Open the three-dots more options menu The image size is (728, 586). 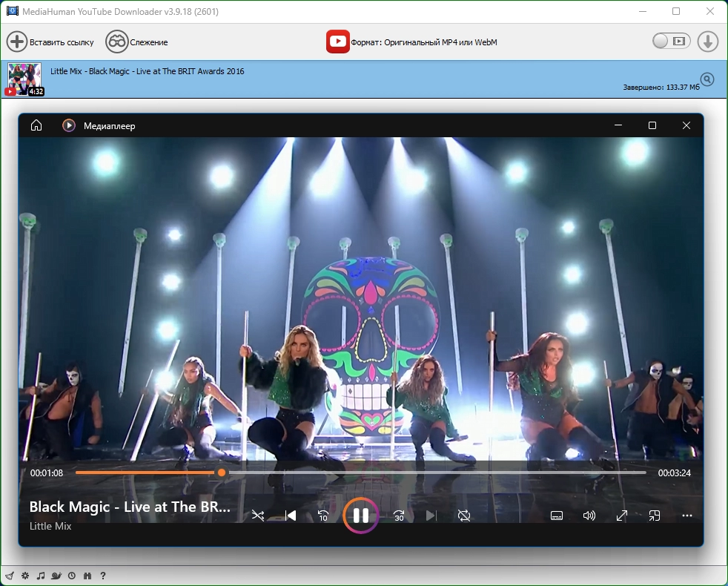tap(687, 516)
